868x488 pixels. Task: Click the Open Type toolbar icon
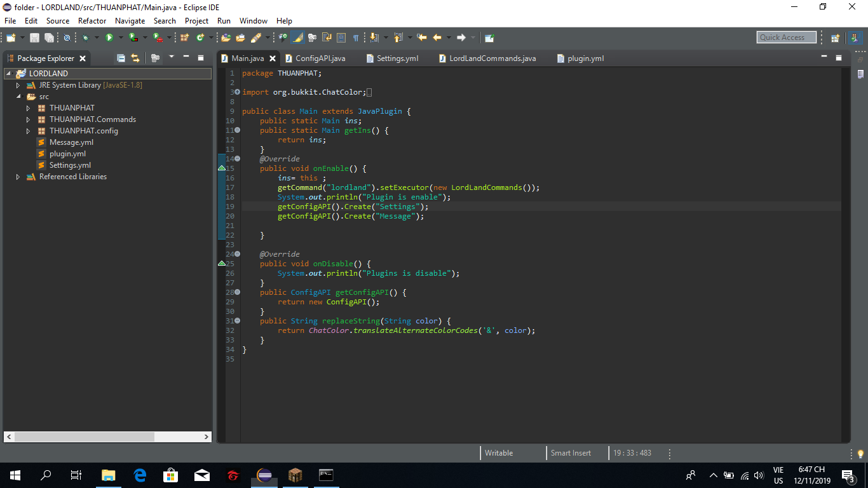pos(226,37)
